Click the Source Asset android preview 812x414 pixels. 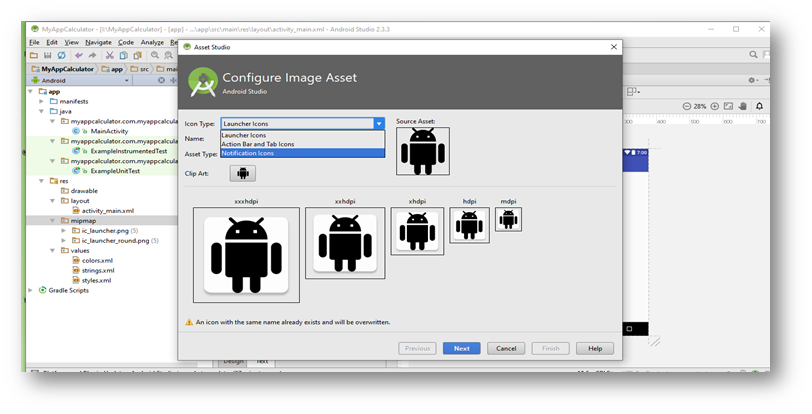pyautogui.click(x=423, y=151)
